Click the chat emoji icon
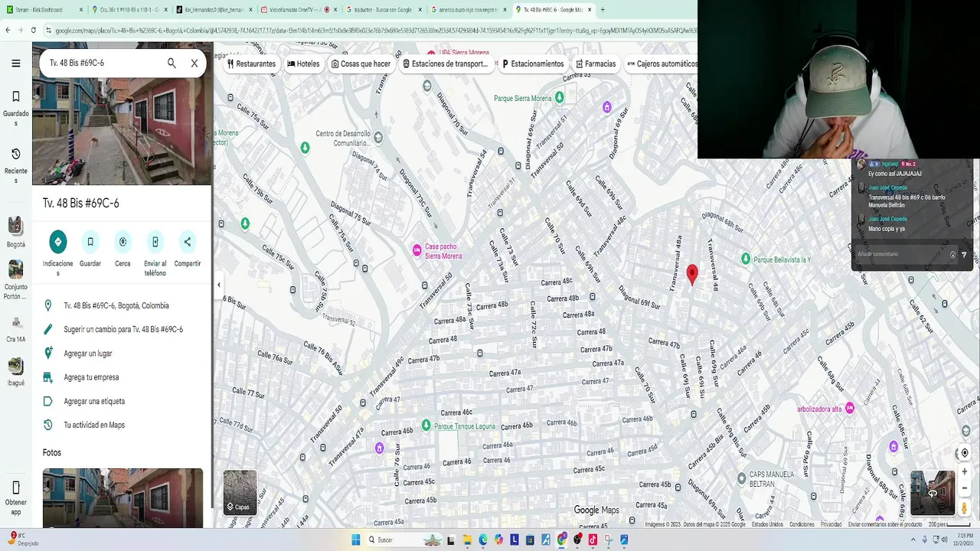Image resolution: width=980 pixels, height=551 pixels. point(953,255)
